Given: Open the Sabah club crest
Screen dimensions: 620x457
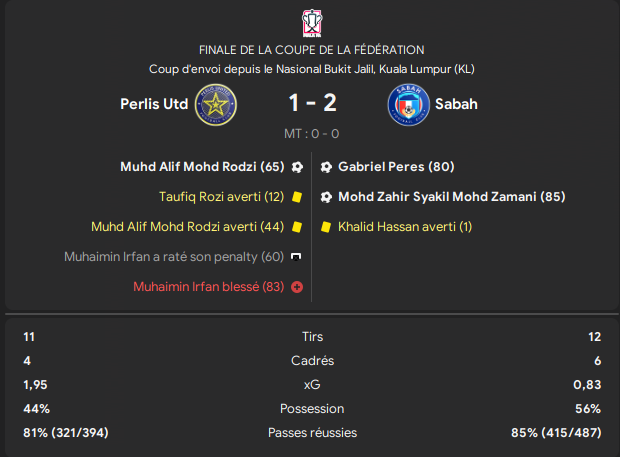Looking at the screenshot, I should pos(408,105).
